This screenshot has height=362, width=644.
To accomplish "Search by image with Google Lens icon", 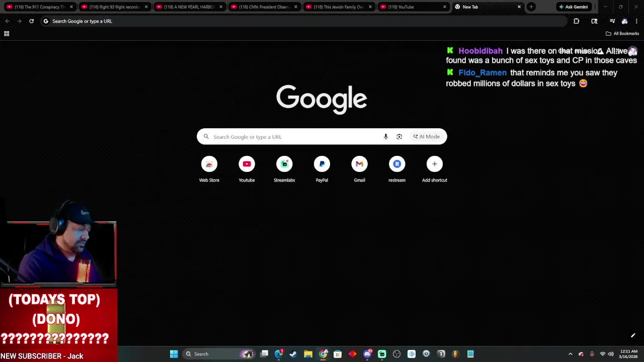I will [399, 137].
